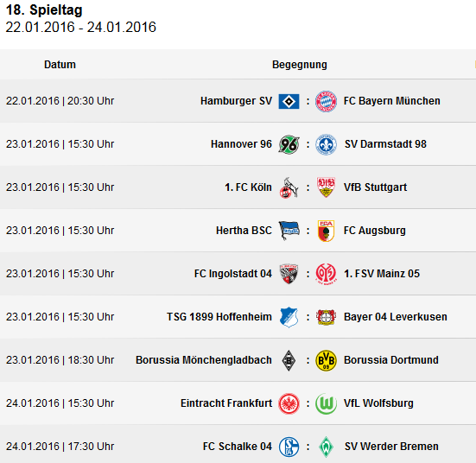
Task: Click the Begegnung column header
Action: click(x=299, y=65)
